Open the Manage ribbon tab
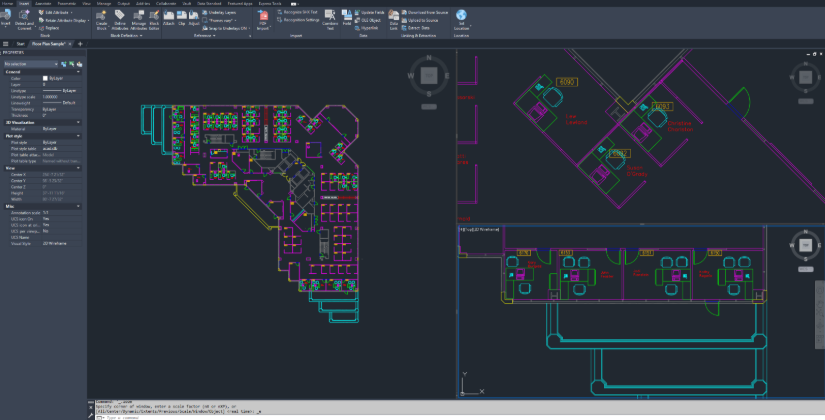The width and height of the screenshot is (825, 420). pos(104,3)
